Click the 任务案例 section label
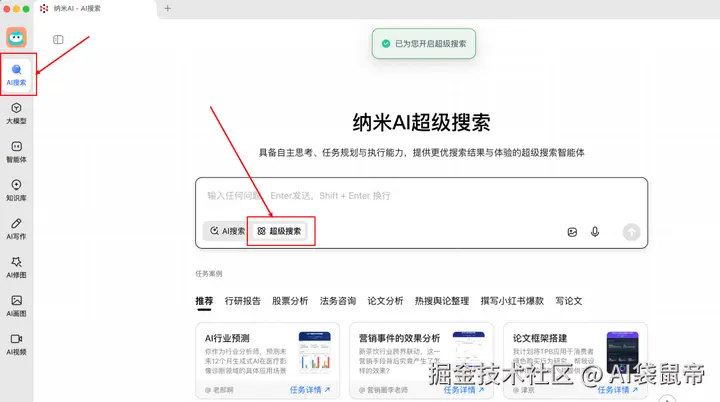The height and width of the screenshot is (402, 720). click(x=209, y=274)
